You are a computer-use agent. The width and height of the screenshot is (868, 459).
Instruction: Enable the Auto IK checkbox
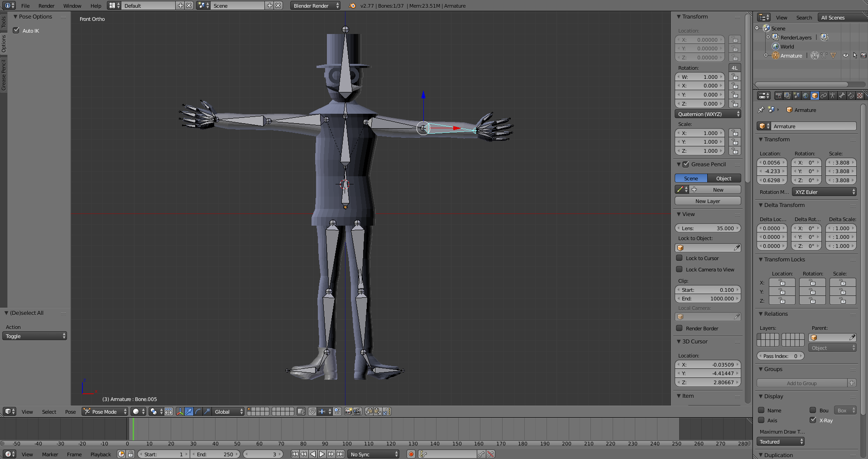[16, 30]
